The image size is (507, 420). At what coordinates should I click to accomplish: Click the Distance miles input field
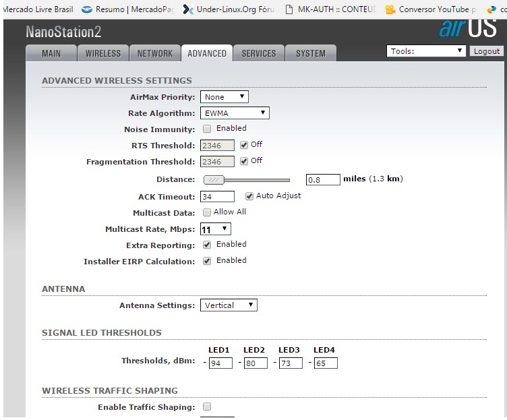pos(323,180)
